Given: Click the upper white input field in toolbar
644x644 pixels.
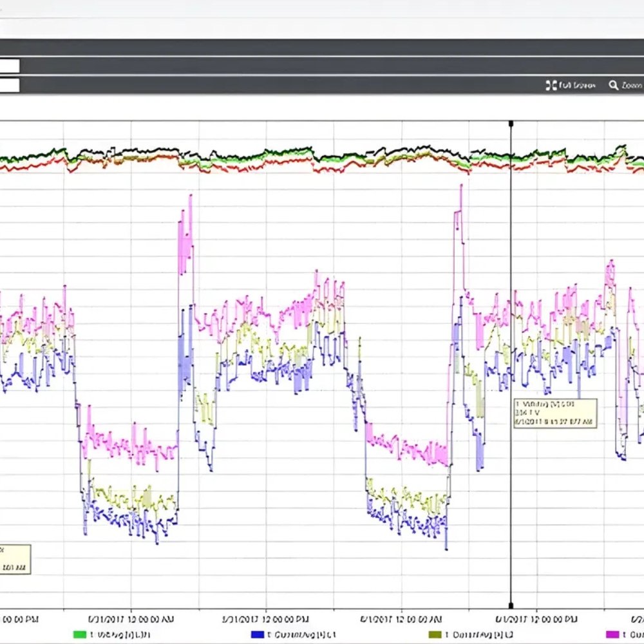Looking at the screenshot, I should 9,66.
